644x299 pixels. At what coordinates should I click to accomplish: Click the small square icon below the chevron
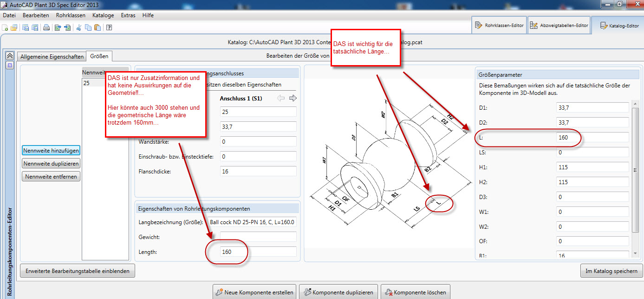click(9, 66)
